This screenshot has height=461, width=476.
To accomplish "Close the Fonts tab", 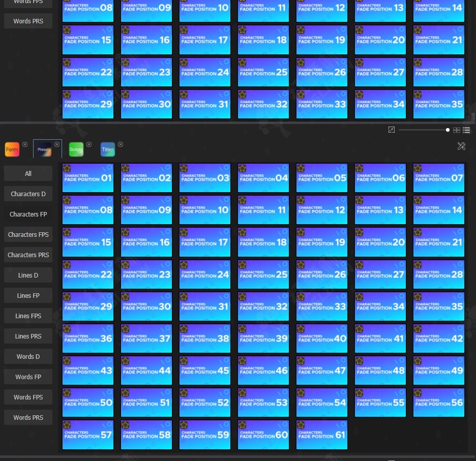I will [25, 144].
